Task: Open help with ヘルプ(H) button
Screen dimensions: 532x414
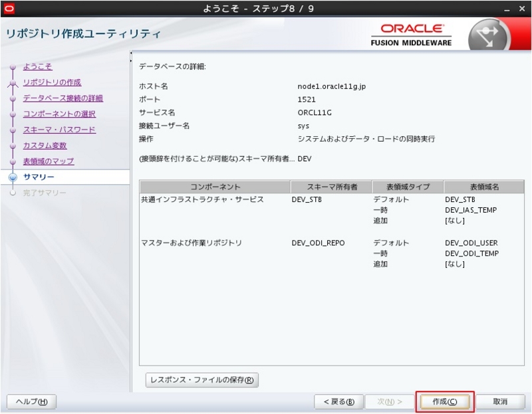Action: coord(31,402)
